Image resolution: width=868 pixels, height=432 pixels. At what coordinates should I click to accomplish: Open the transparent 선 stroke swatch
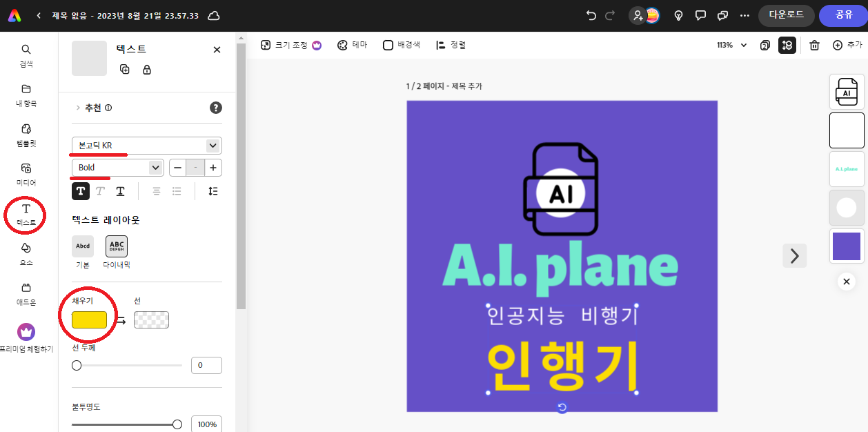coord(151,320)
